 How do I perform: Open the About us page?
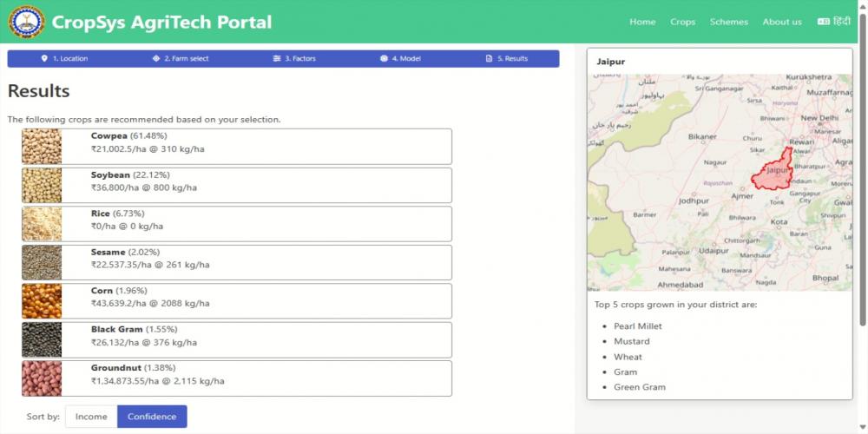781,22
